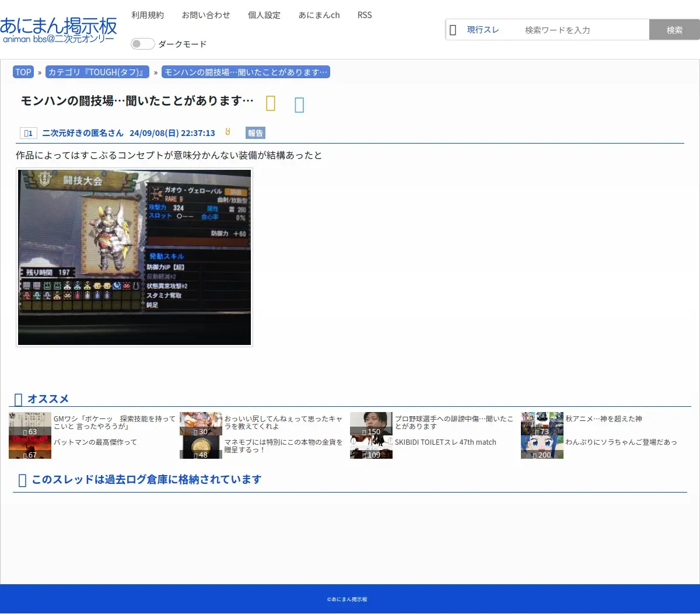Go to あにまんch link
The height and width of the screenshot is (614, 700).
click(319, 15)
